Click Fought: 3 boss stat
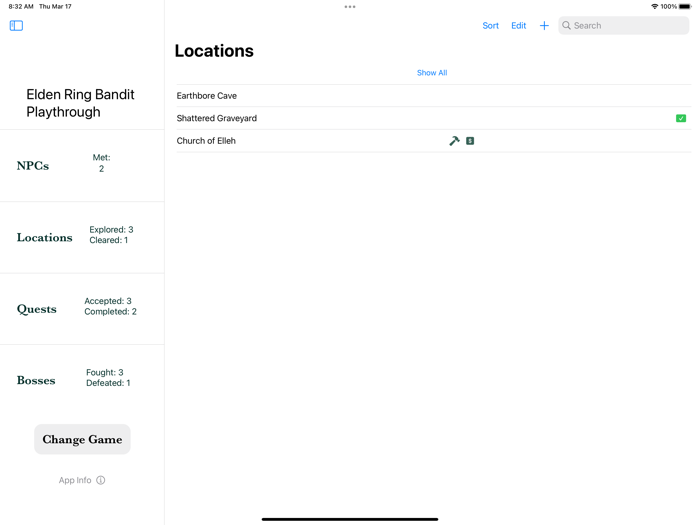 click(x=104, y=372)
